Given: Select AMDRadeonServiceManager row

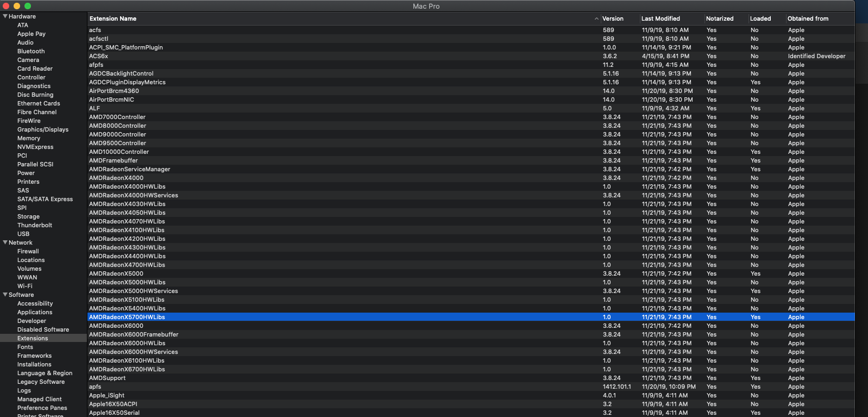Looking at the screenshot, I should [x=471, y=169].
